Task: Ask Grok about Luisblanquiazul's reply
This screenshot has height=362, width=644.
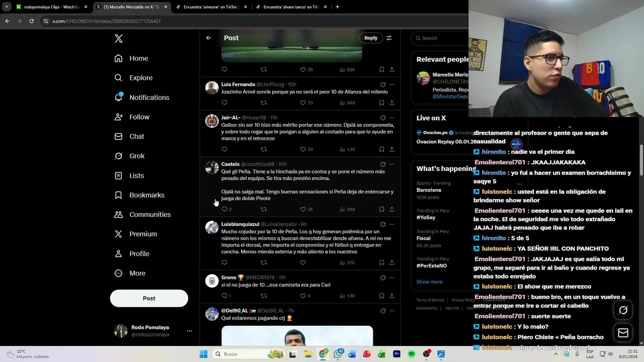Action: [x=383, y=224]
